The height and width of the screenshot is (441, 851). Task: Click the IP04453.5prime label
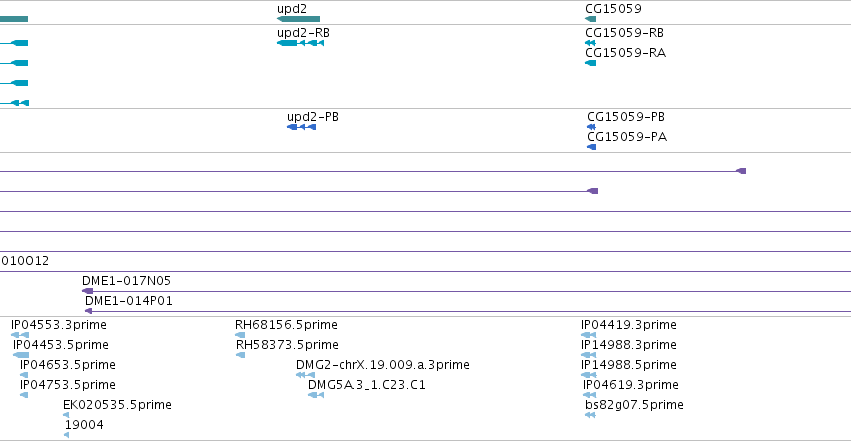pos(61,345)
